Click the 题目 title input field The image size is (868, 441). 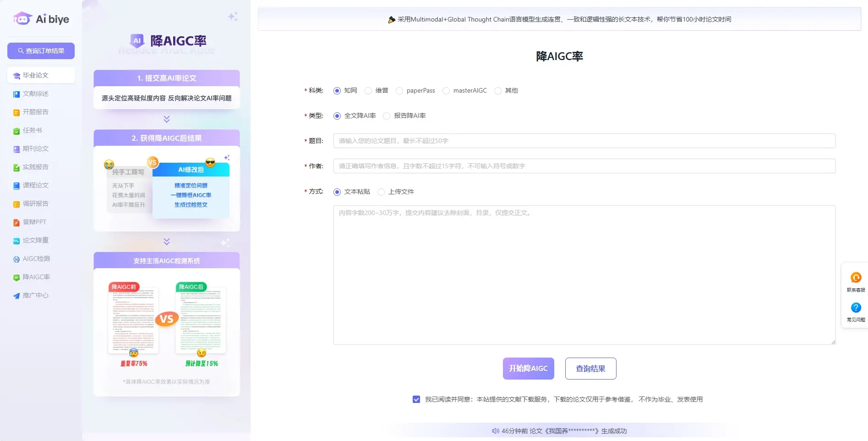(584, 141)
